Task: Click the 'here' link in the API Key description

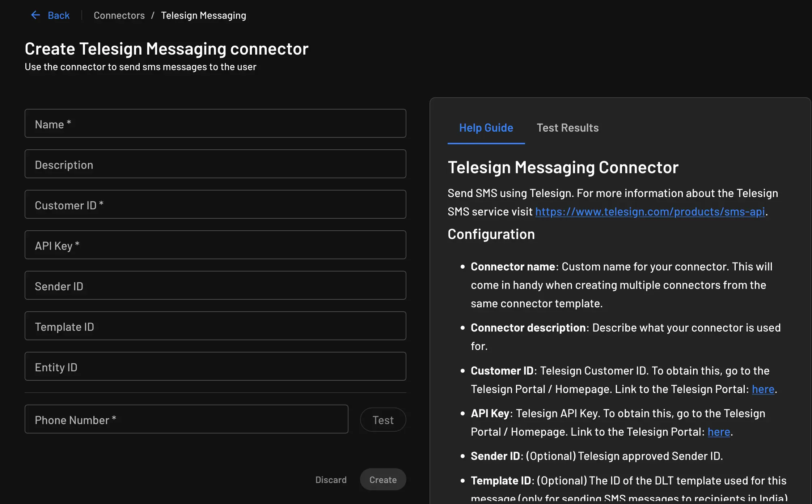Action: (x=718, y=431)
